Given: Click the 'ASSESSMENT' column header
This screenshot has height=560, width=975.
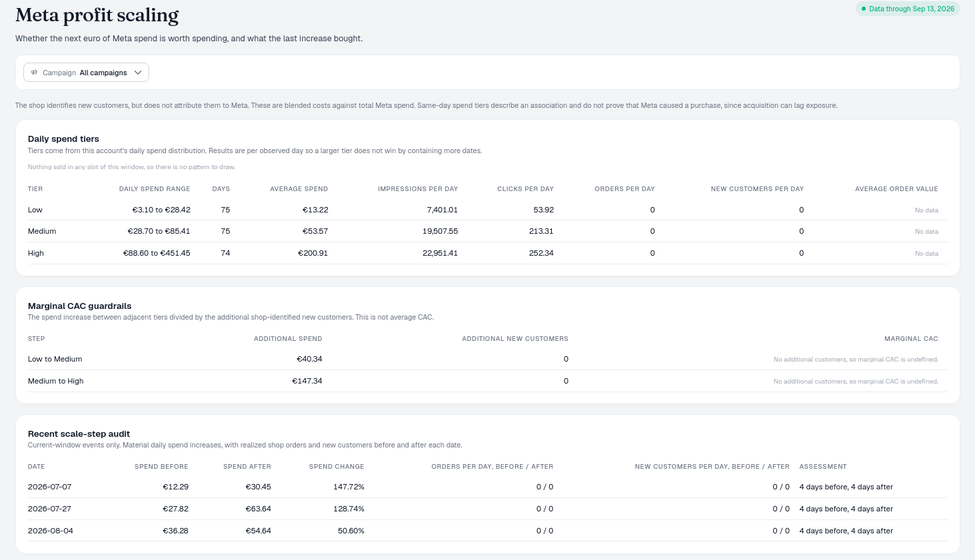Looking at the screenshot, I should coord(823,467).
